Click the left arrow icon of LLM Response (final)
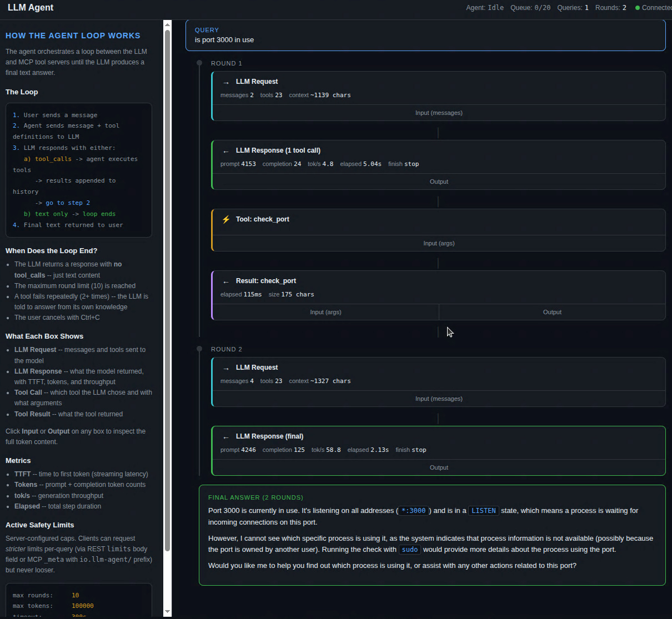Screen dimensions: 672x619 tap(226, 437)
